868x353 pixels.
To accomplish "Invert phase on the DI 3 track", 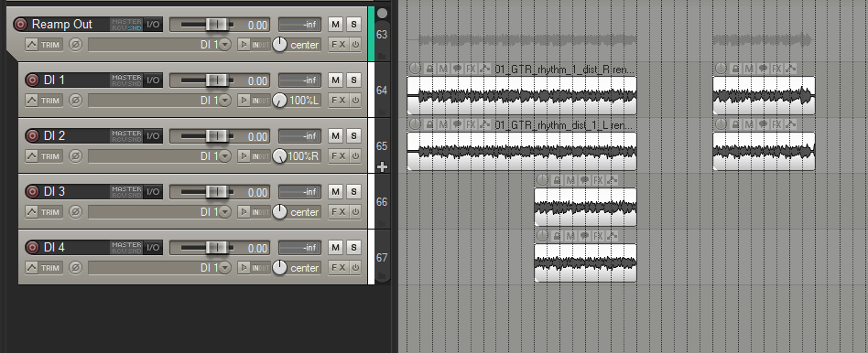I will click(x=76, y=212).
